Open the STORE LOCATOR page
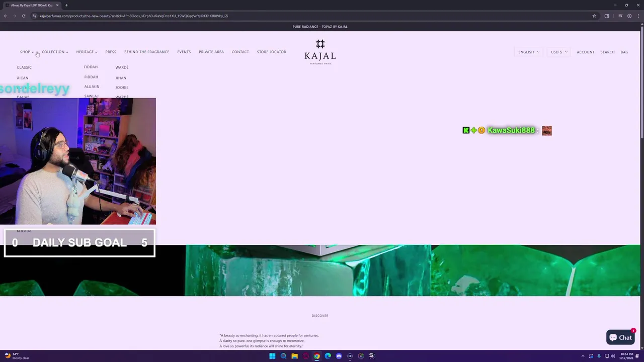 pos(271,52)
